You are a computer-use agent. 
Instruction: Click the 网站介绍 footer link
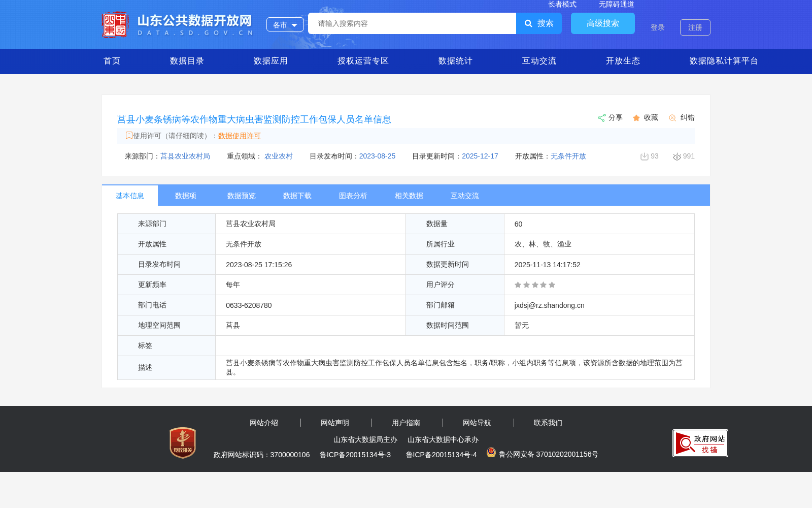click(264, 423)
